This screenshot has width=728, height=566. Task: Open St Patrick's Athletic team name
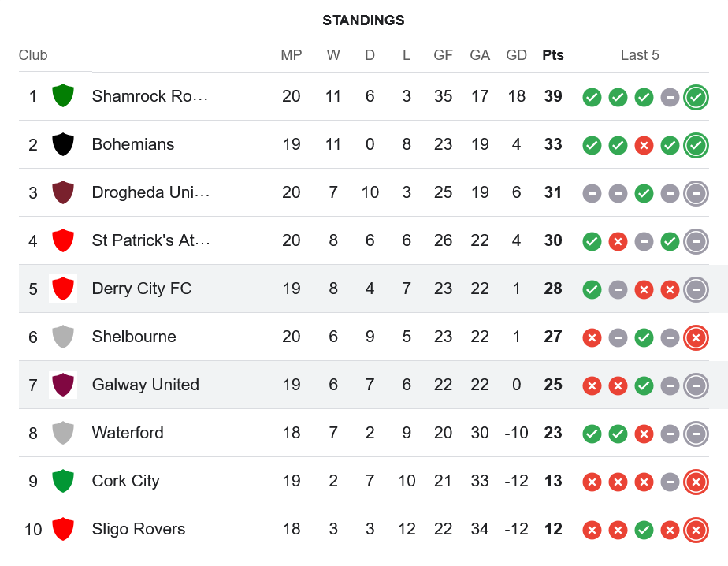pyautogui.click(x=150, y=240)
